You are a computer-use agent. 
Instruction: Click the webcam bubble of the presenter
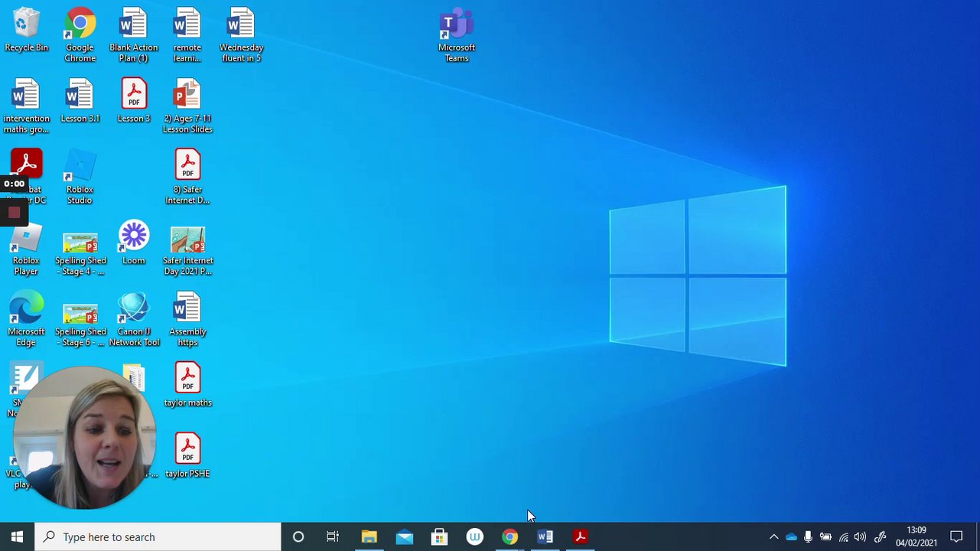[84, 438]
